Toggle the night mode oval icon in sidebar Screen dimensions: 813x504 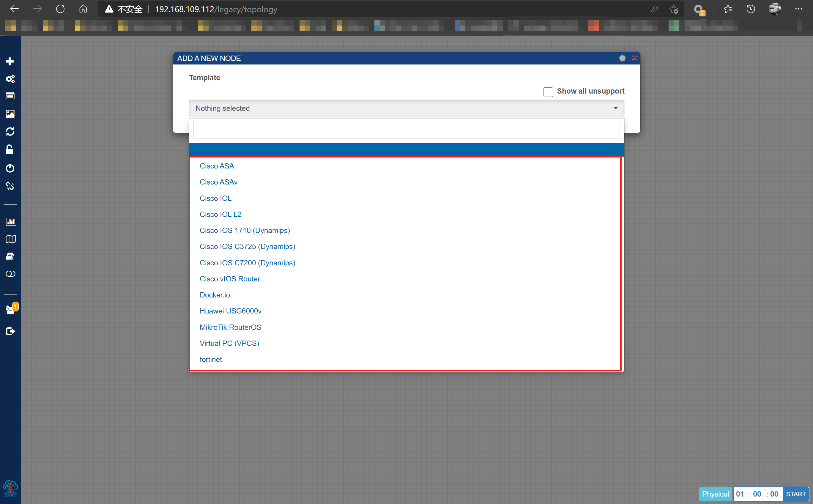pyautogui.click(x=10, y=274)
